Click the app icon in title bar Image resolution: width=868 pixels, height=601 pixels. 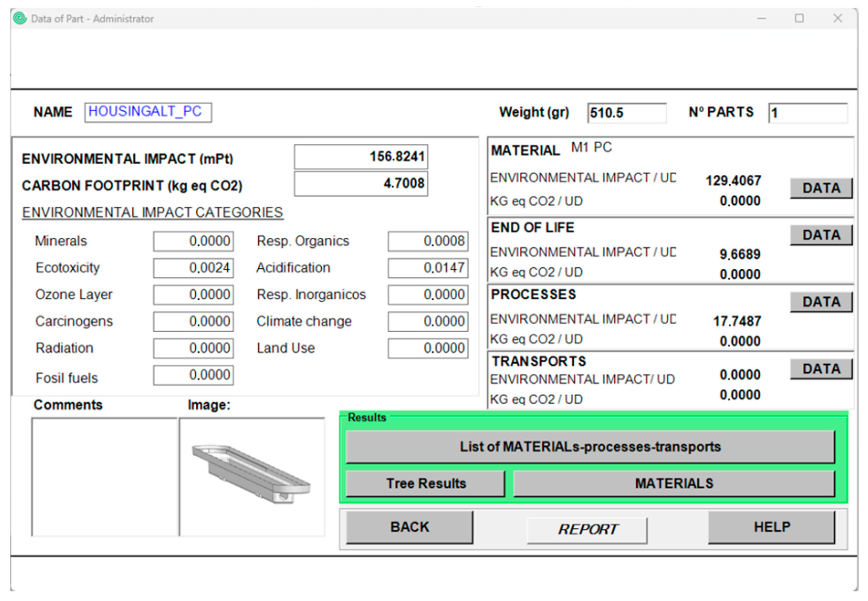coord(19,18)
